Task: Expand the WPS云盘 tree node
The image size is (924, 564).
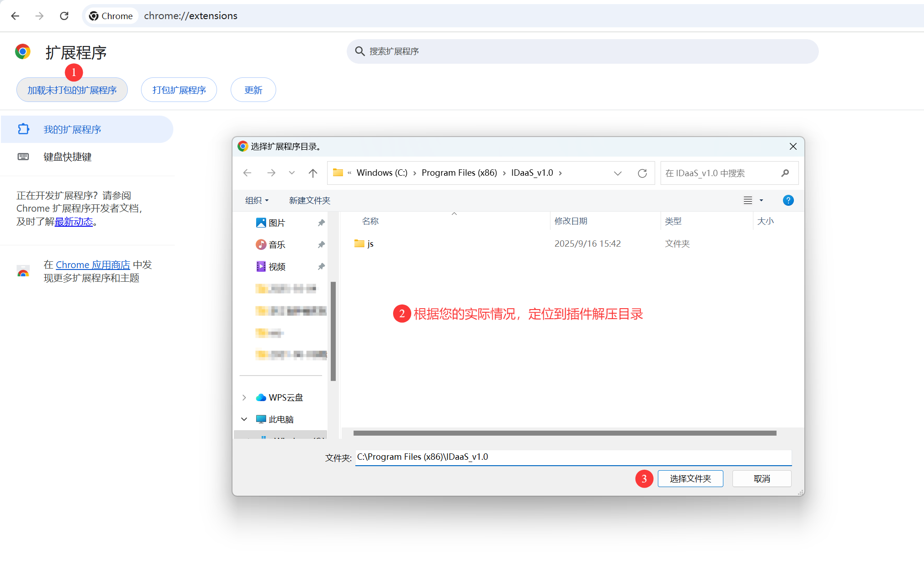Action: click(244, 397)
